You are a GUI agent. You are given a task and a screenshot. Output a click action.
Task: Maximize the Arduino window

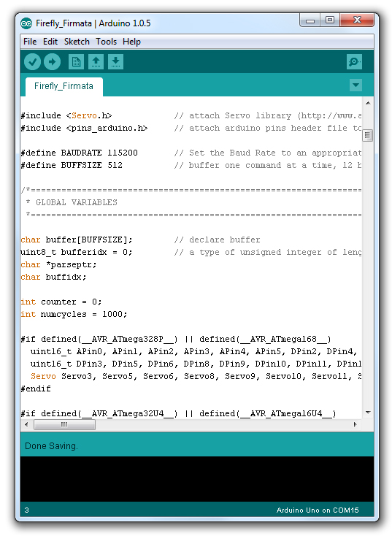pyautogui.click(x=330, y=20)
